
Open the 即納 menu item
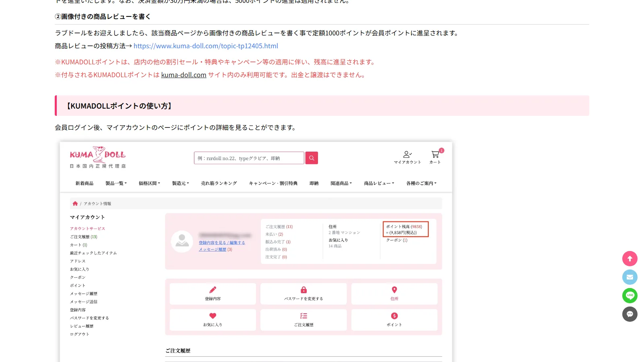click(314, 183)
